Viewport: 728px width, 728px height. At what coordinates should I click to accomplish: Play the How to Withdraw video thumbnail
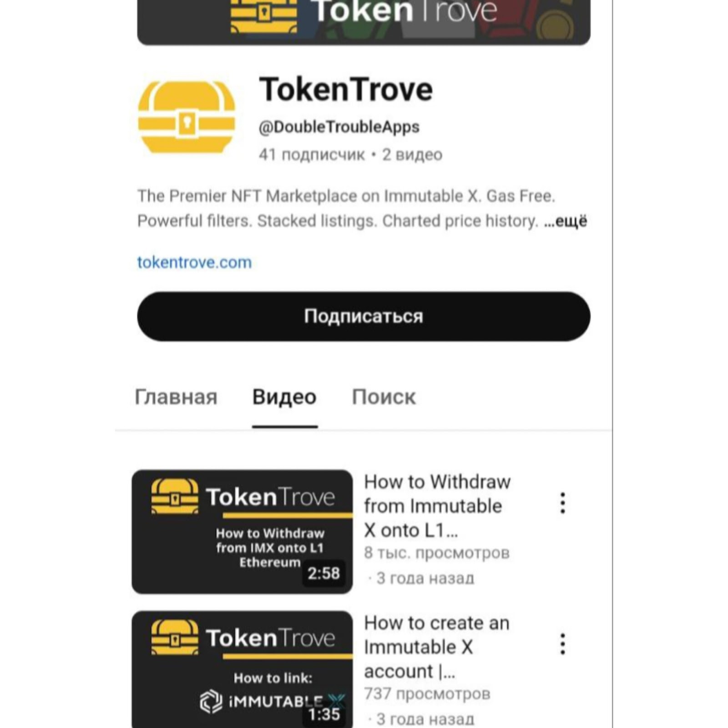pyautogui.click(x=242, y=531)
